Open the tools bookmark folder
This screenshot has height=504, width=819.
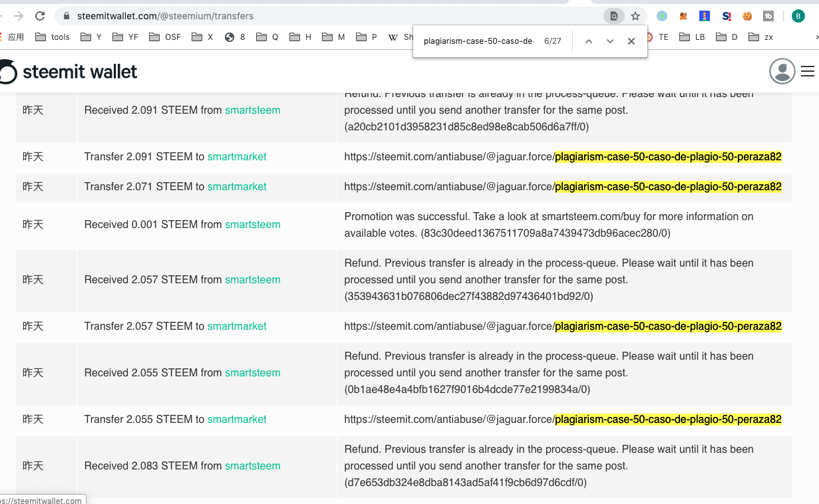53,37
